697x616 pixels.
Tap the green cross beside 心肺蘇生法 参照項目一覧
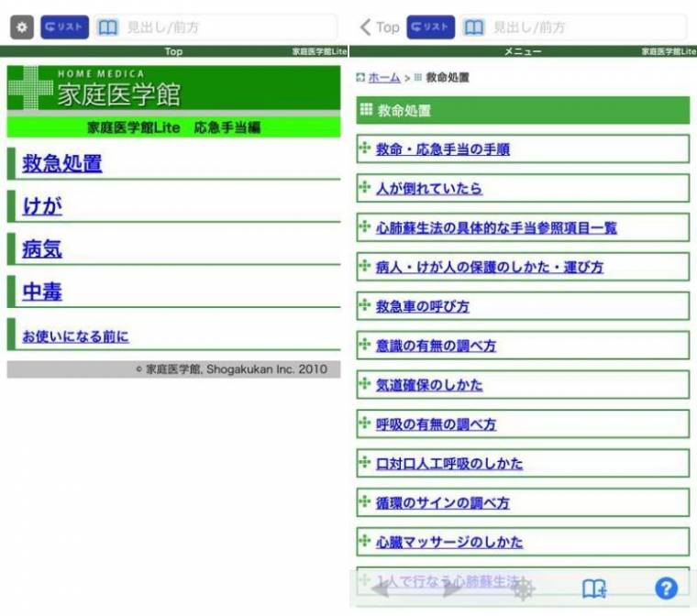(x=364, y=225)
